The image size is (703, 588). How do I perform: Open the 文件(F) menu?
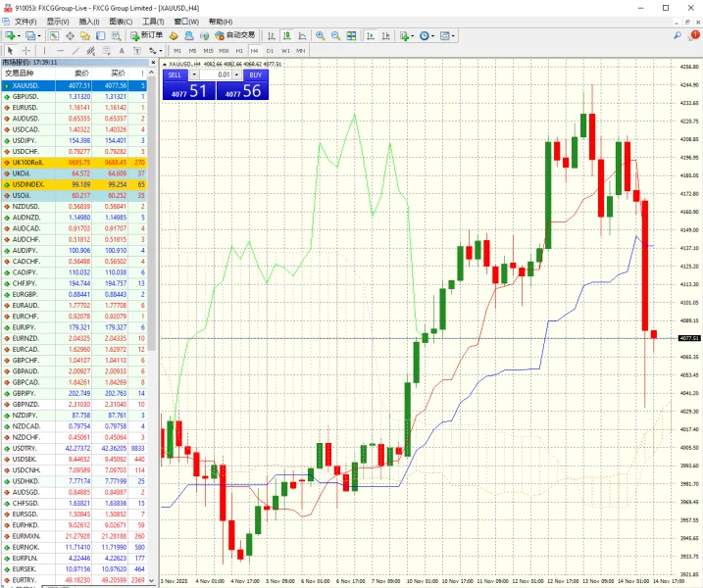point(25,22)
